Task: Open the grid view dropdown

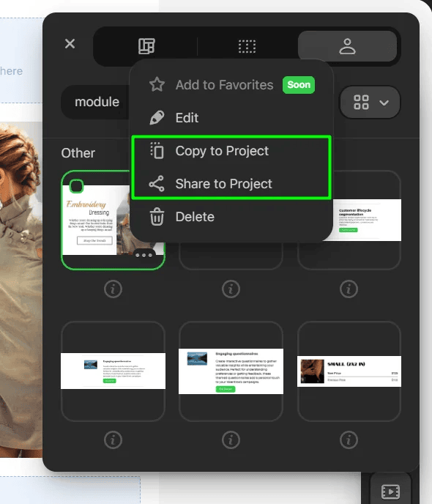Action: [x=370, y=103]
